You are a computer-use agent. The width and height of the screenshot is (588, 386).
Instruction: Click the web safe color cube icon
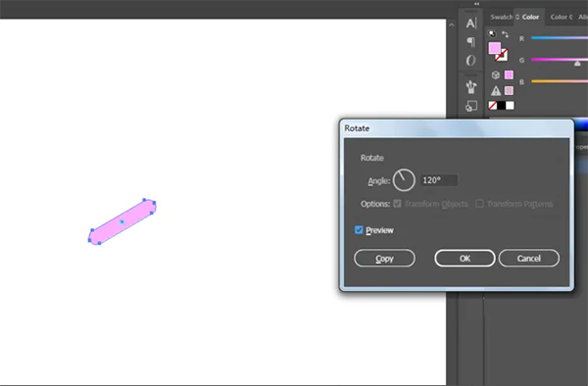pyautogui.click(x=495, y=75)
